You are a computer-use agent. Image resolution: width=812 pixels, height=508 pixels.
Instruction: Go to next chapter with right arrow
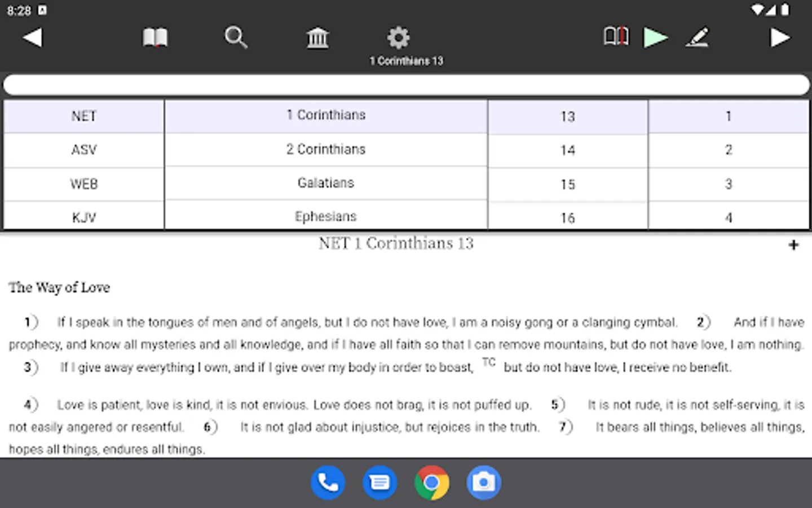780,38
